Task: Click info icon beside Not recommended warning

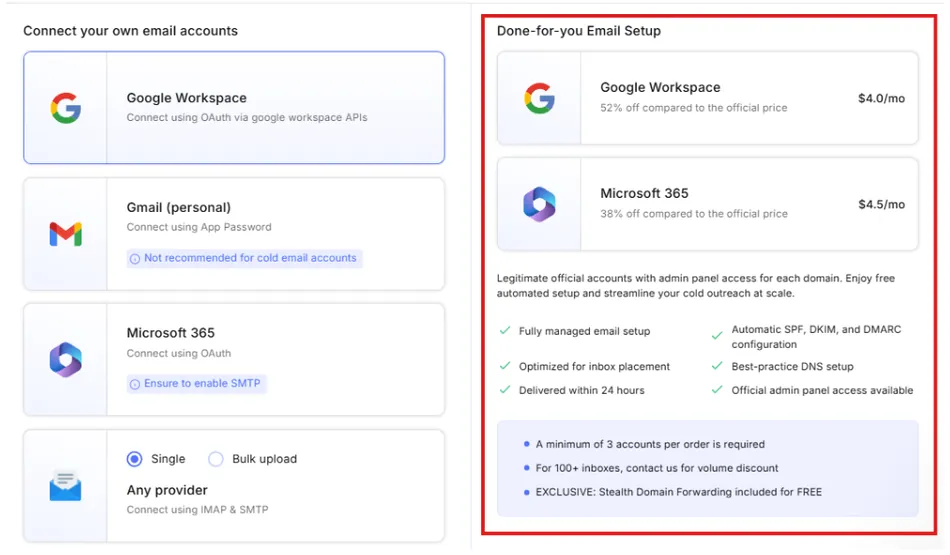Action: pos(135,259)
